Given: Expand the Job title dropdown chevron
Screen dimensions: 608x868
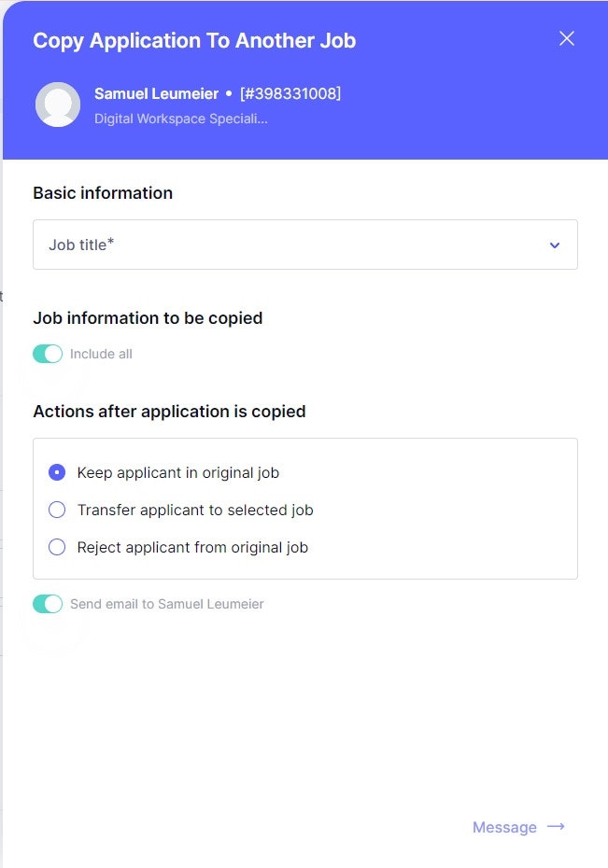Looking at the screenshot, I should 555,245.
